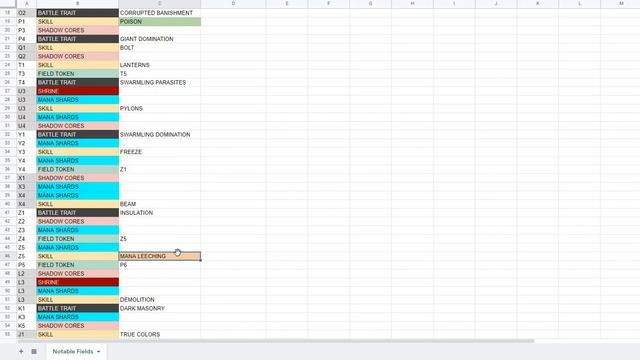This screenshot has height=360, width=640.
Task: Click the INSULATION cell
Action: (x=160, y=213)
